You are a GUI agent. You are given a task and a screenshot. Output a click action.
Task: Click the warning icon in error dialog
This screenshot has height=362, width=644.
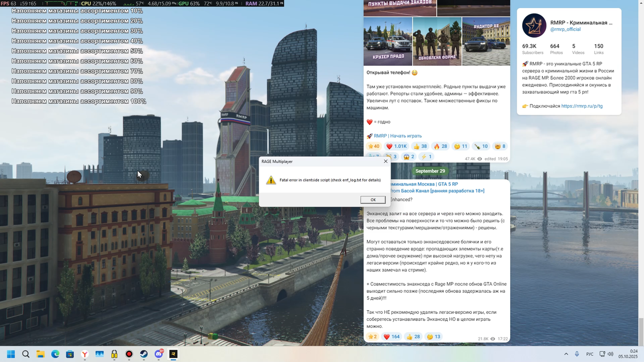point(271,180)
